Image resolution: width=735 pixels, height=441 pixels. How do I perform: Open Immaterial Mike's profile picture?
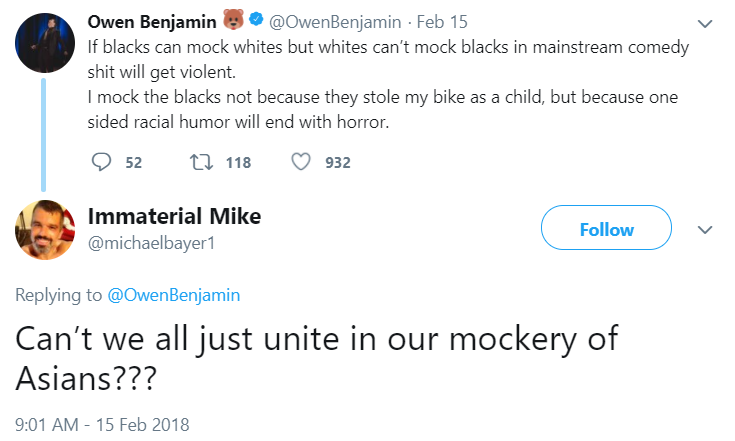click(45, 230)
